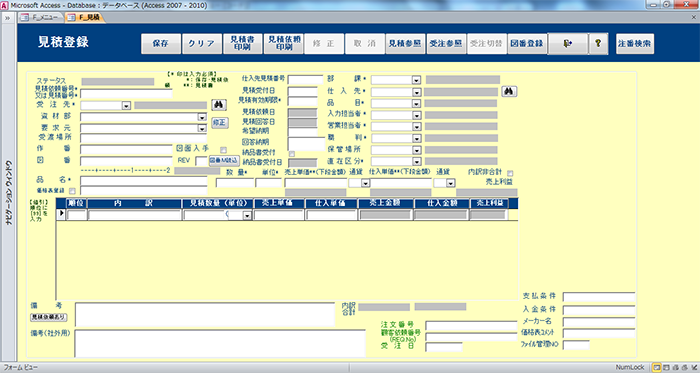
Task: Click binoculars search icon beside 受注先
Action: pyautogui.click(x=219, y=105)
